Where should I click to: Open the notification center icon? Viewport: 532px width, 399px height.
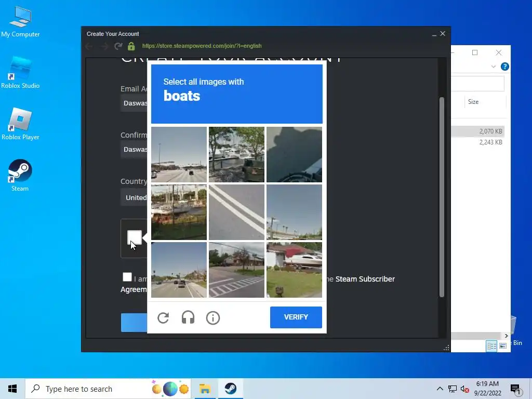[x=515, y=390]
